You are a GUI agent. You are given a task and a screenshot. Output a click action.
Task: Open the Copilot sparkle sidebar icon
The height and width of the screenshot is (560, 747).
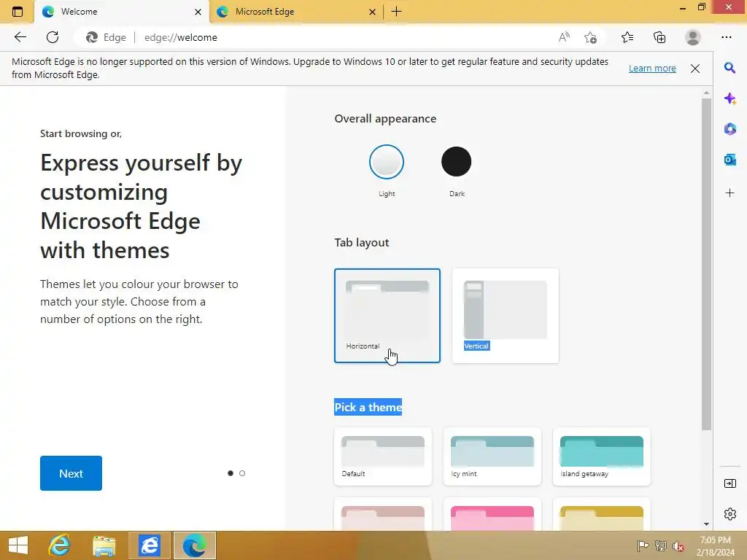[729, 98]
